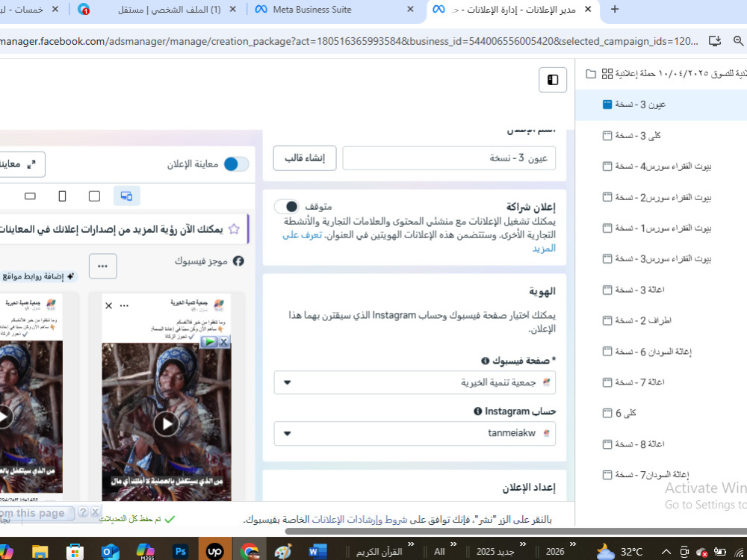The image size is (747, 560).
Task: Click the إنشاء قالب button
Action: pyautogui.click(x=305, y=158)
